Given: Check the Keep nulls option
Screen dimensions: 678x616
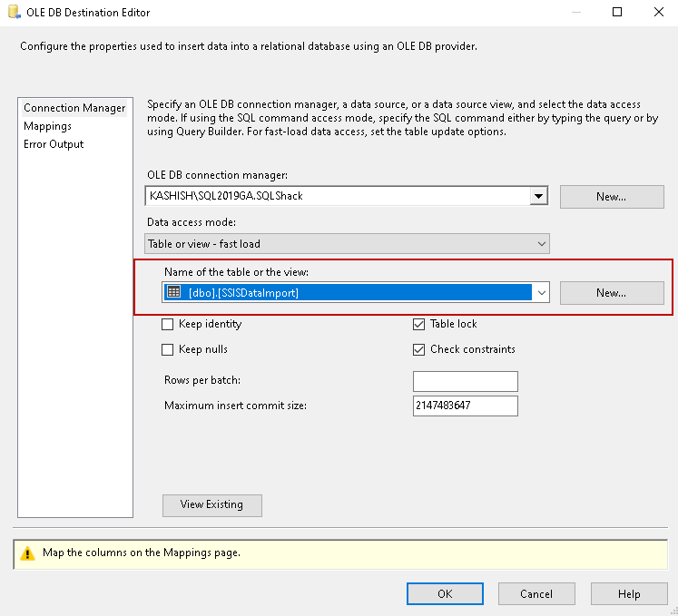Looking at the screenshot, I should point(167,349).
